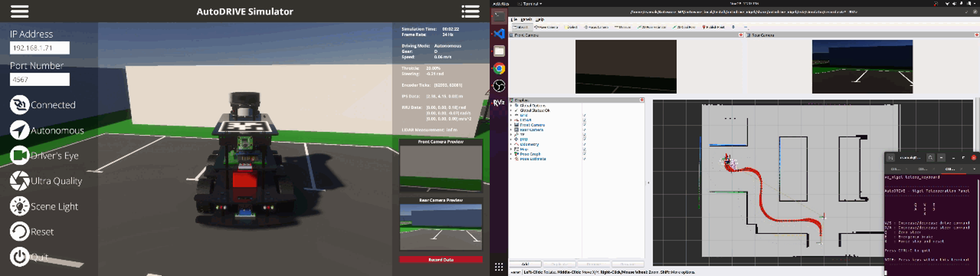Click the Reset button in RViz status bar
980x276 pixels.
pyautogui.click(x=514, y=272)
